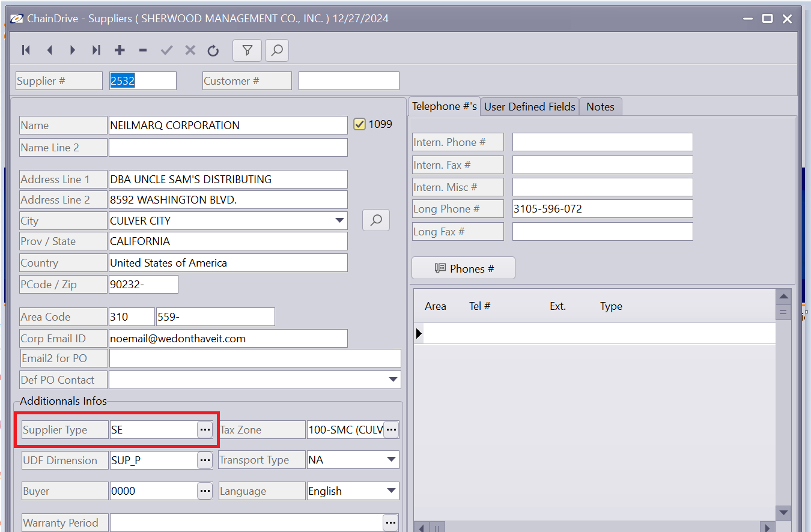Open the Language dropdown
The image size is (811, 532).
pyautogui.click(x=392, y=491)
